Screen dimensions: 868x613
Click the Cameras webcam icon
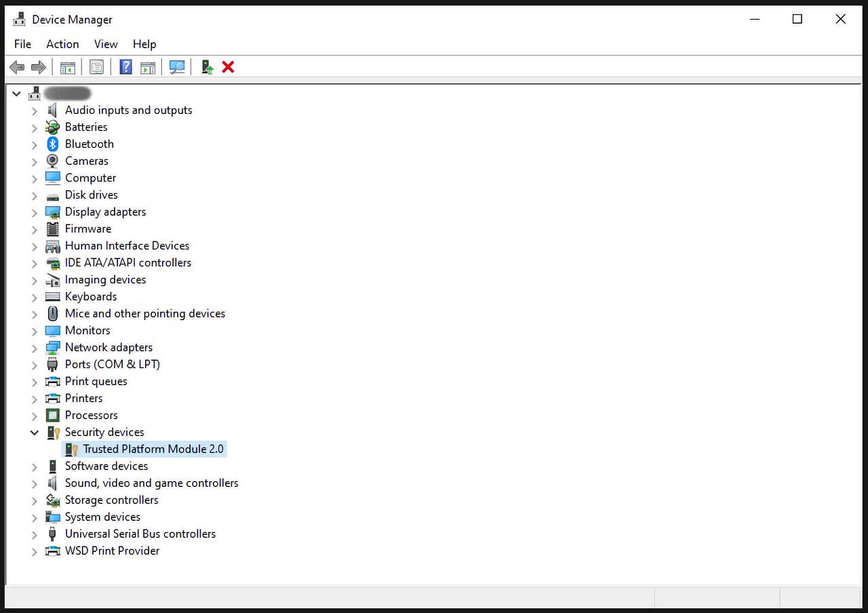click(x=52, y=161)
